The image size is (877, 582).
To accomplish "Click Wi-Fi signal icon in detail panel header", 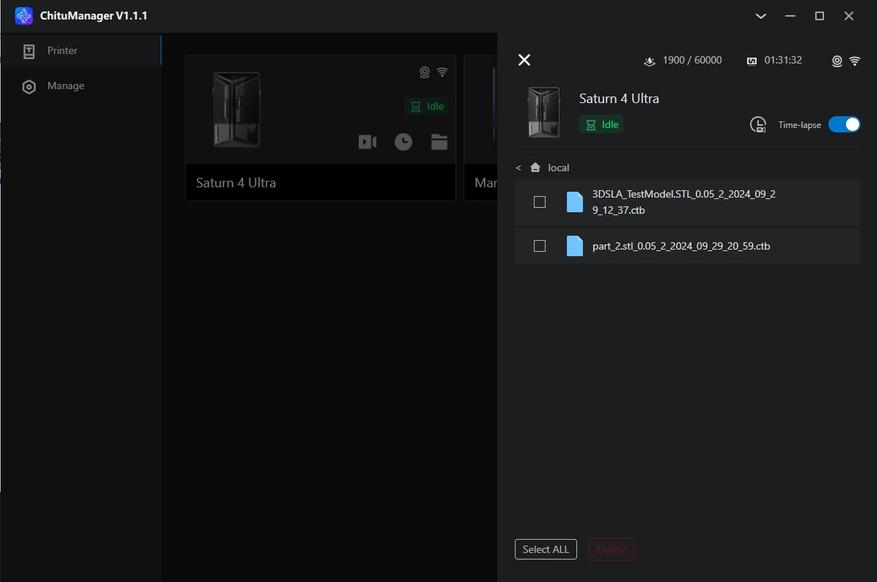I will pos(855,61).
